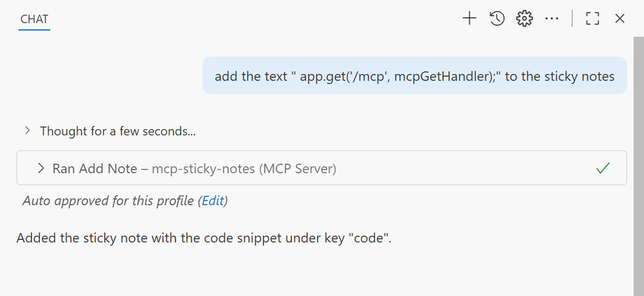Click the vertical scrollbar of the chat
644x296 pixels.
coord(638,157)
